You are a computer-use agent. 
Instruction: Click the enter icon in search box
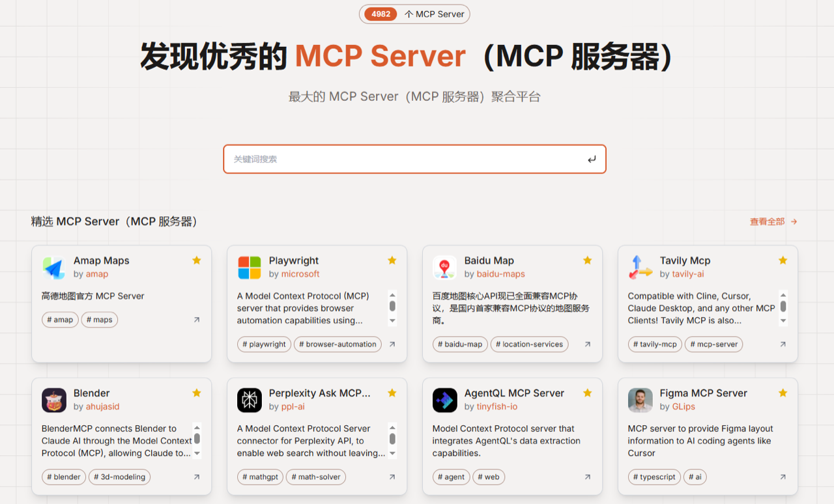(592, 160)
